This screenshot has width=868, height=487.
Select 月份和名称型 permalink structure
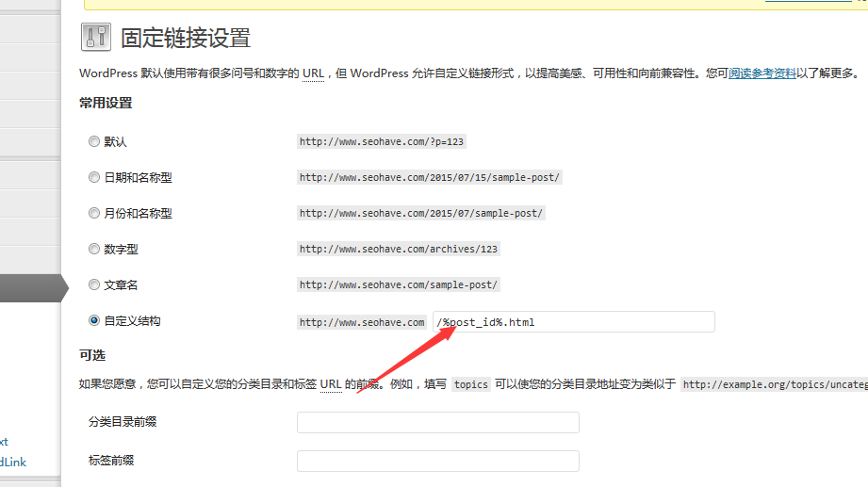click(94, 213)
